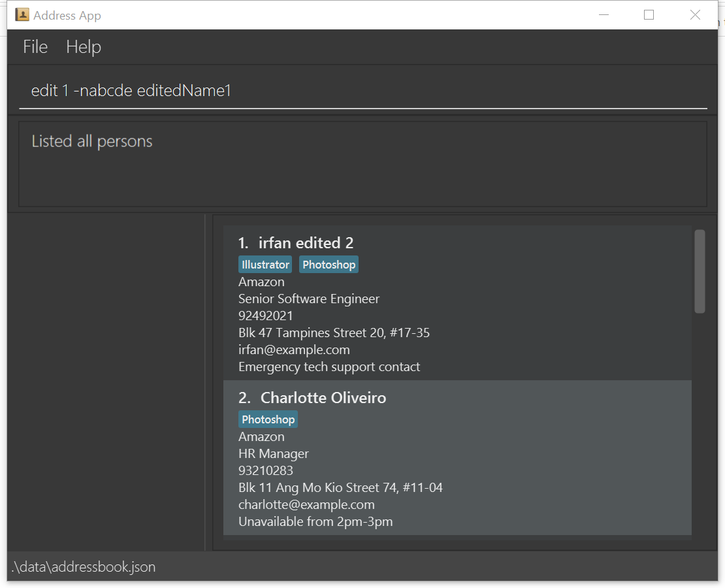Click email irfan@example.com

(294, 350)
